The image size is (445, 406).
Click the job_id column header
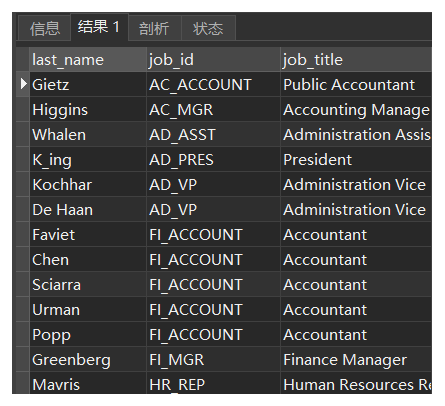point(213,60)
